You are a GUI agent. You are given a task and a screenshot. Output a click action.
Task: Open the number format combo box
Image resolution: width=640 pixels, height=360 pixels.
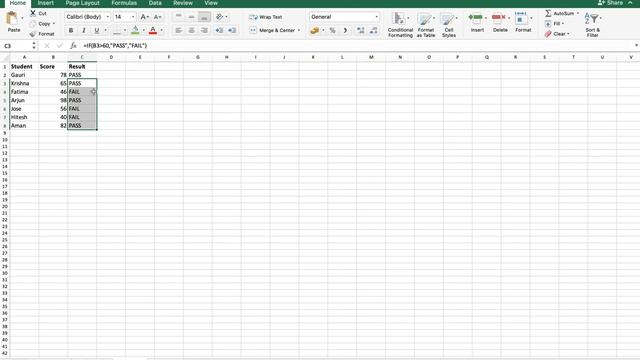344,17
